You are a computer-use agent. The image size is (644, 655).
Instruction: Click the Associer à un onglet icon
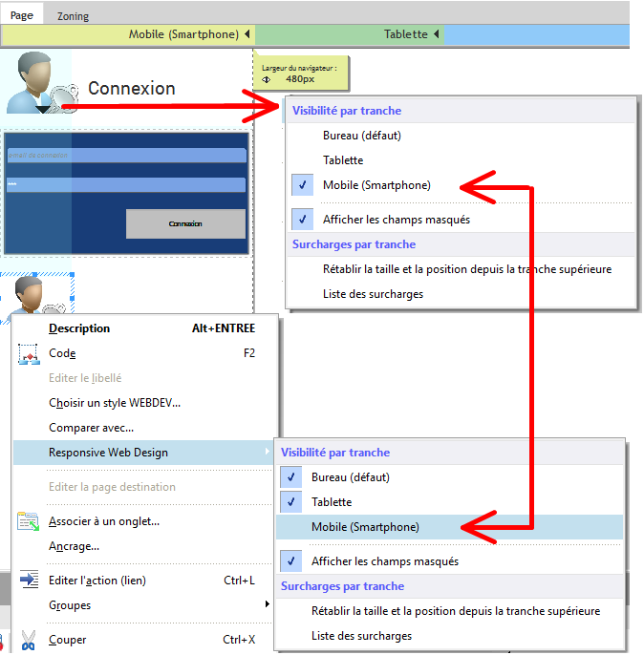(28, 521)
